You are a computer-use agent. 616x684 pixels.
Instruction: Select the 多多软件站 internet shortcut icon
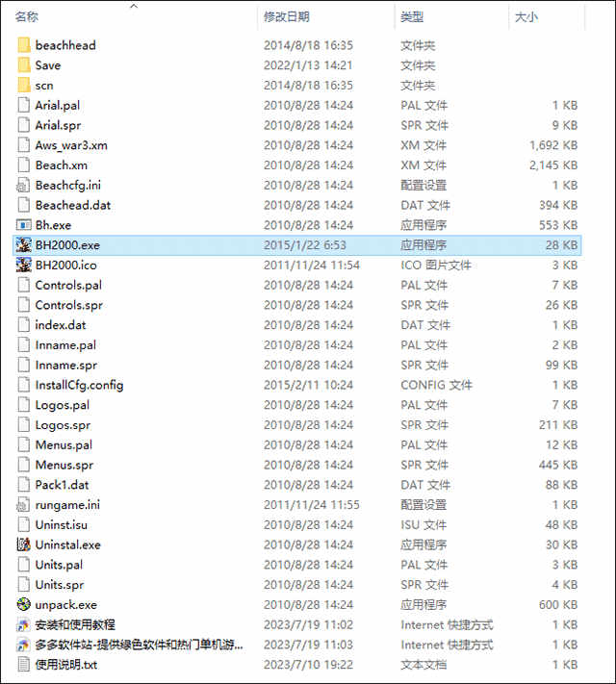pos(24,645)
